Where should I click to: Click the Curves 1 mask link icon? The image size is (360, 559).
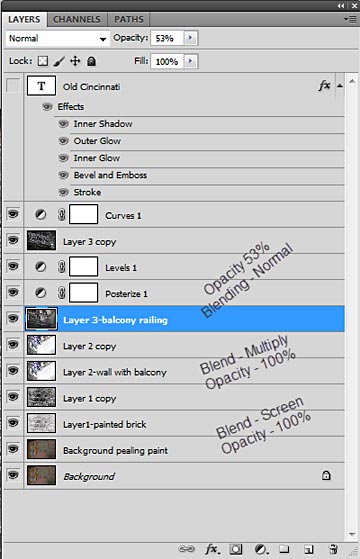[61, 215]
